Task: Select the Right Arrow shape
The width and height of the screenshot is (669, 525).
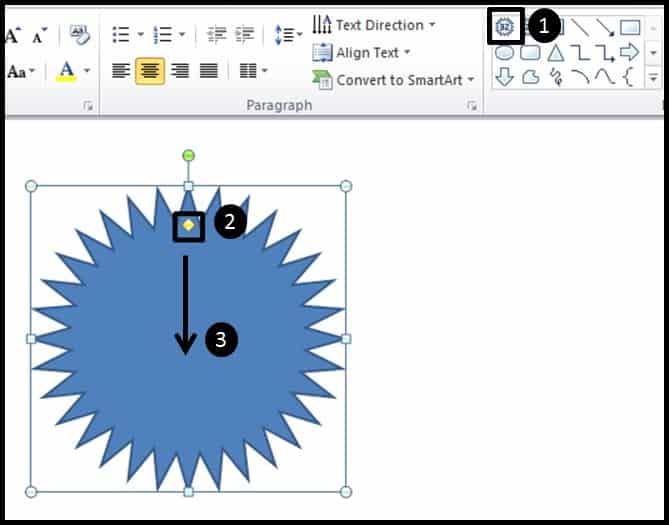Action: (630, 52)
